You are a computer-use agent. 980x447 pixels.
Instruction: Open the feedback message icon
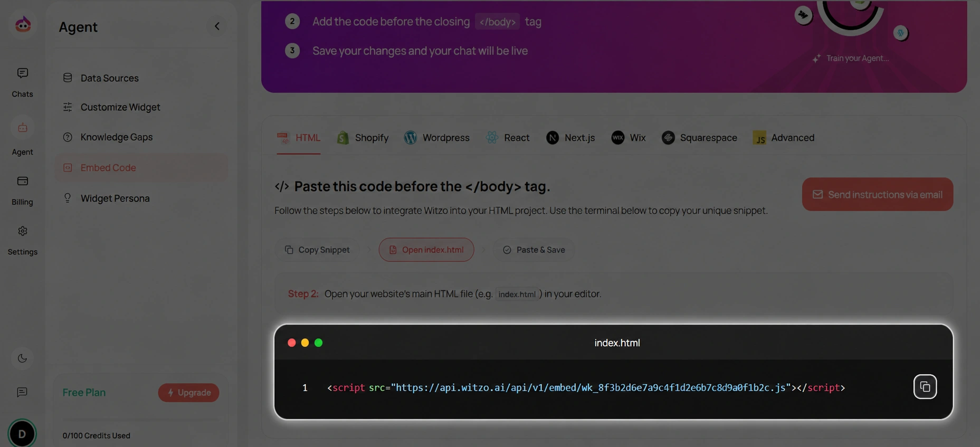point(22,392)
